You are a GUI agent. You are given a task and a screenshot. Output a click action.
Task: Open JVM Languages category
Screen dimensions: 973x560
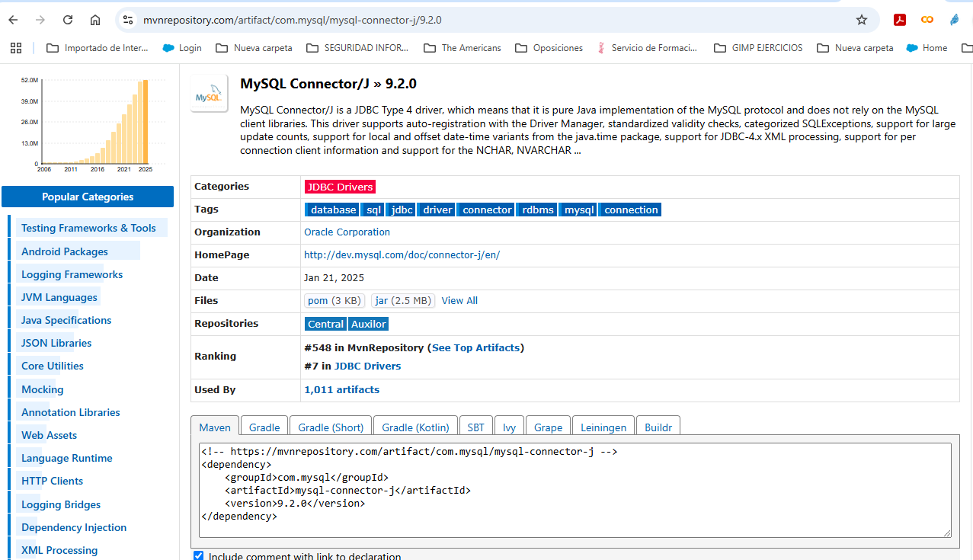tap(59, 297)
